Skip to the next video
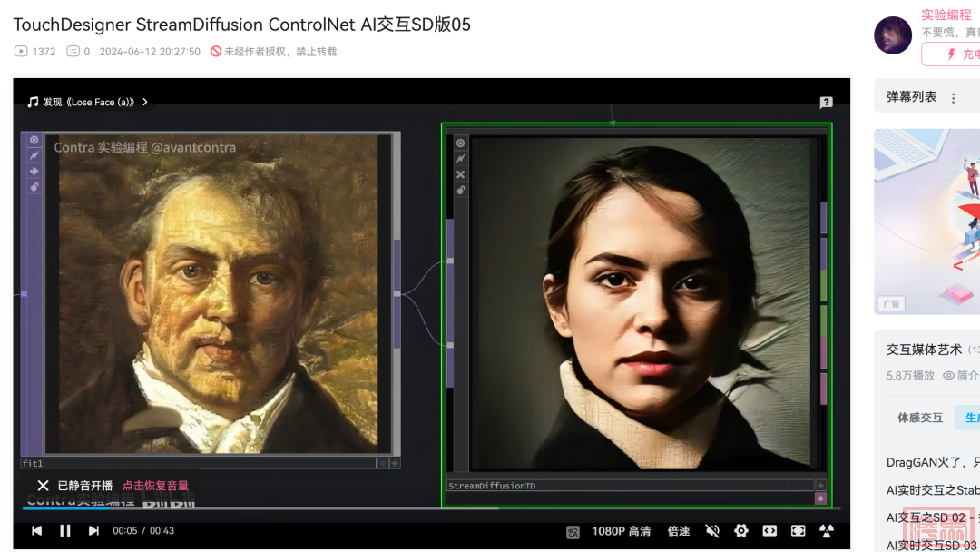 (93, 531)
